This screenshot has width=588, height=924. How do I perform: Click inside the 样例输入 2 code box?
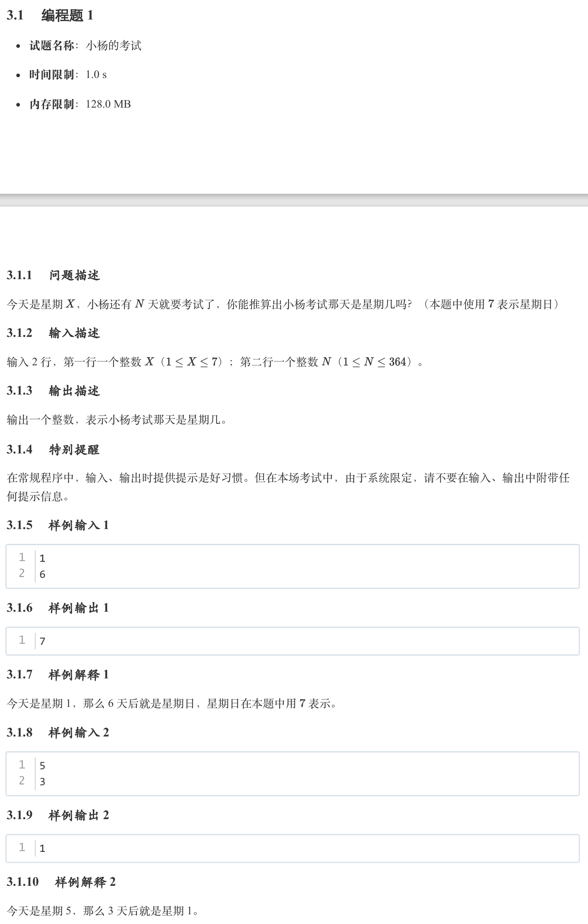click(x=292, y=774)
